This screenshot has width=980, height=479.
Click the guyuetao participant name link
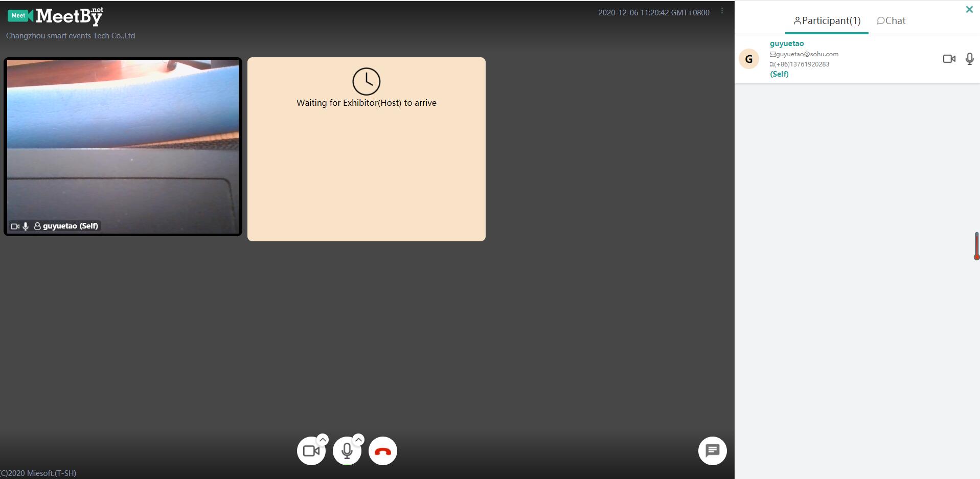coord(786,43)
